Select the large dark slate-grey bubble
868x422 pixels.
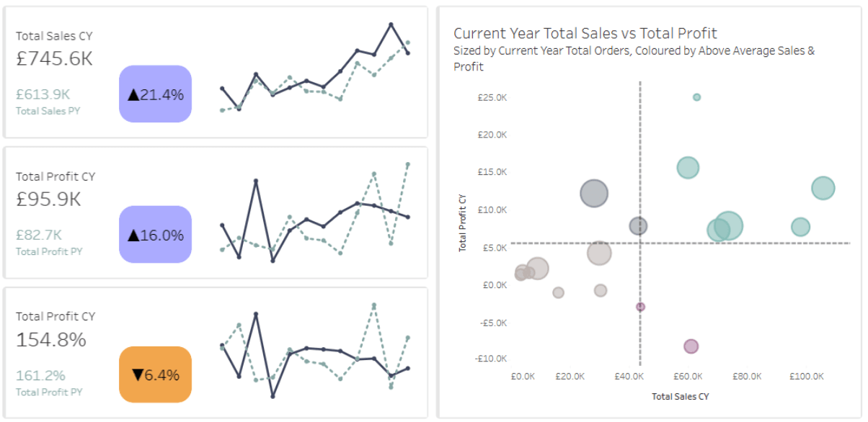pyautogui.click(x=594, y=193)
